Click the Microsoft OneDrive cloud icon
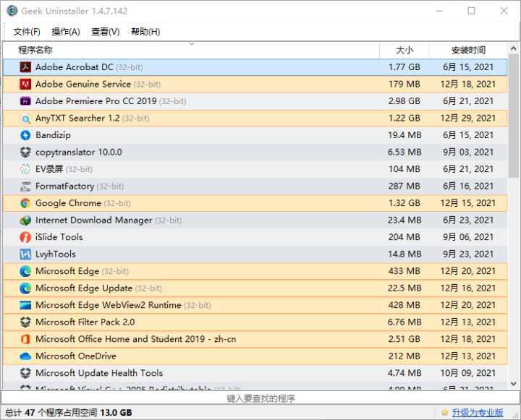521x420 pixels. point(25,356)
